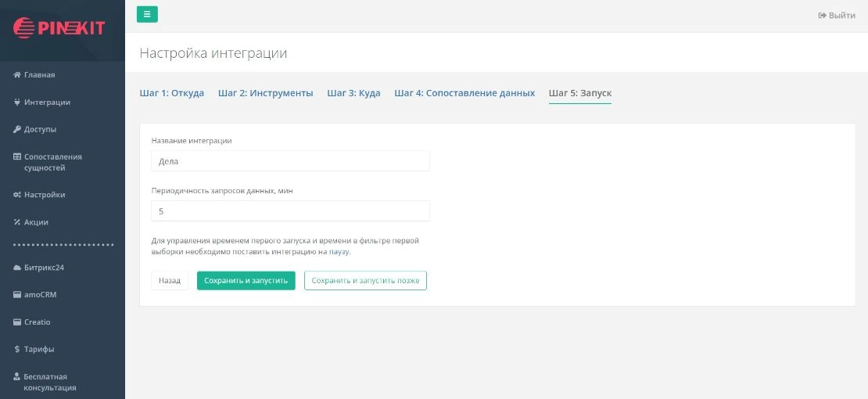Click the plug icon beside Интеграции
Image resolution: width=868 pixels, height=399 pixels.
pyautogui.click(x=17, y=102)
